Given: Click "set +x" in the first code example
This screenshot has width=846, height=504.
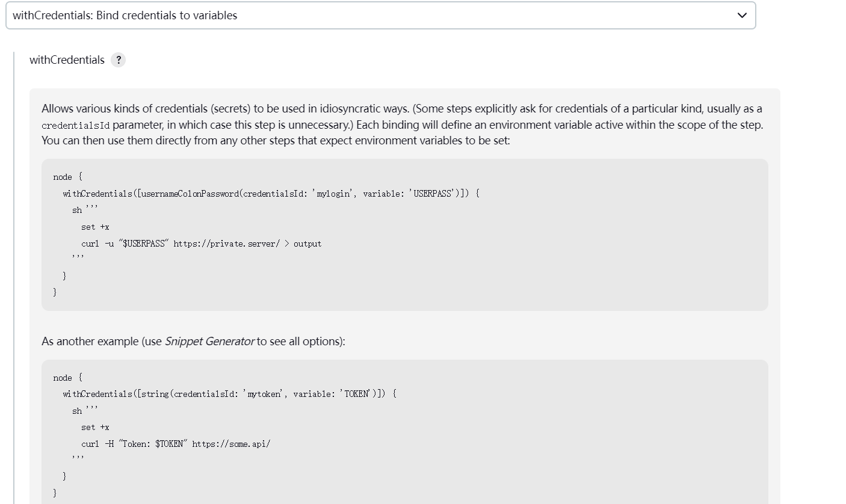Looking at the screenshot, I should click(95, 227).
